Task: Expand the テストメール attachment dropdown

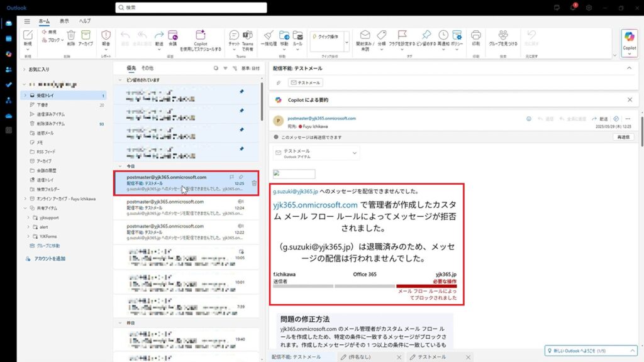Action: (x=355, y=153)
